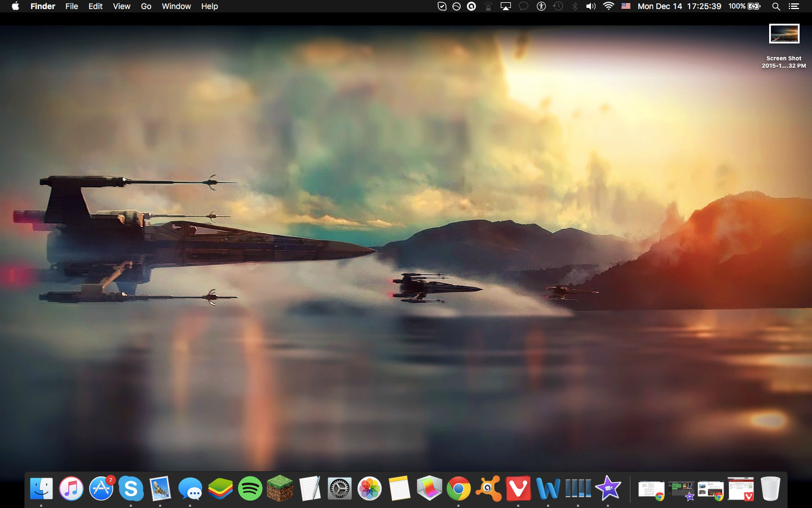Launch iMovie purple star app icon
The width and height of the screenshot is (812, 508).
pyautogui.click(x=608, y=488)
